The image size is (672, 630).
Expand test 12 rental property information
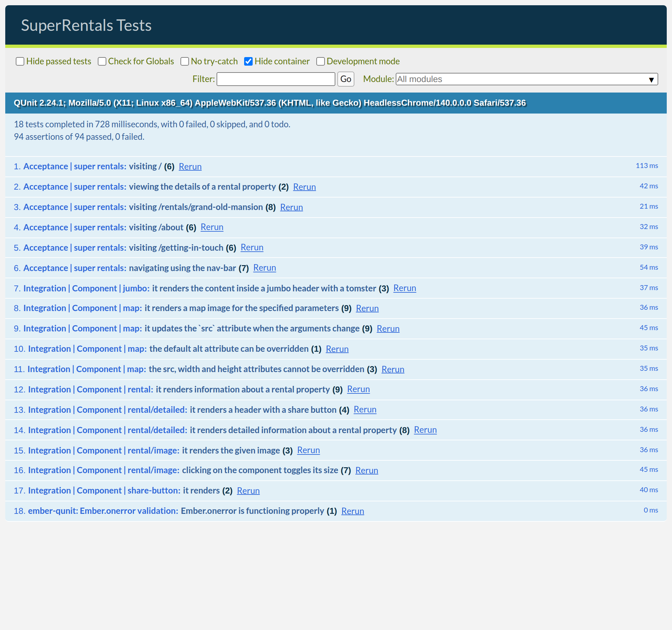[x=242, y=389]
